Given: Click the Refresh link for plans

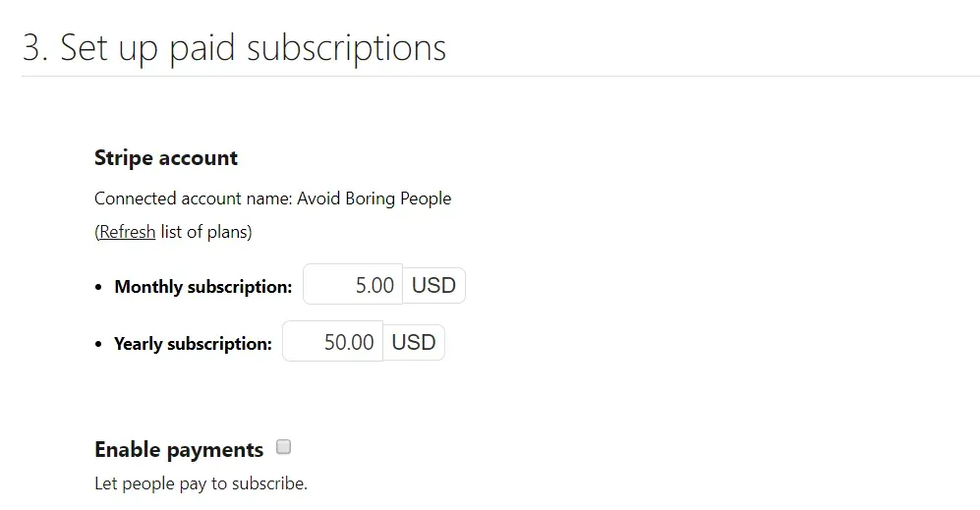Looking at the screenshot, I should pyautogui.click(x=127, y=232).
